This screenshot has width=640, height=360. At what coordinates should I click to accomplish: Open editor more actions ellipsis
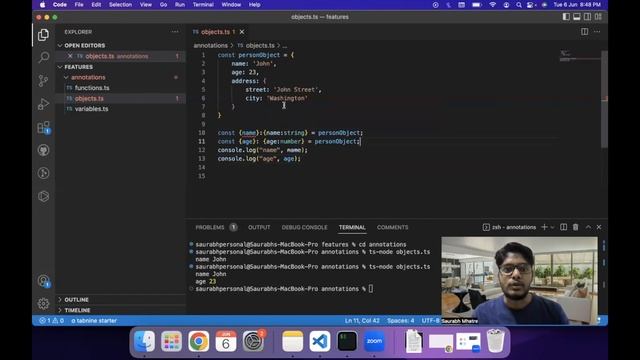tap(597, 31)
